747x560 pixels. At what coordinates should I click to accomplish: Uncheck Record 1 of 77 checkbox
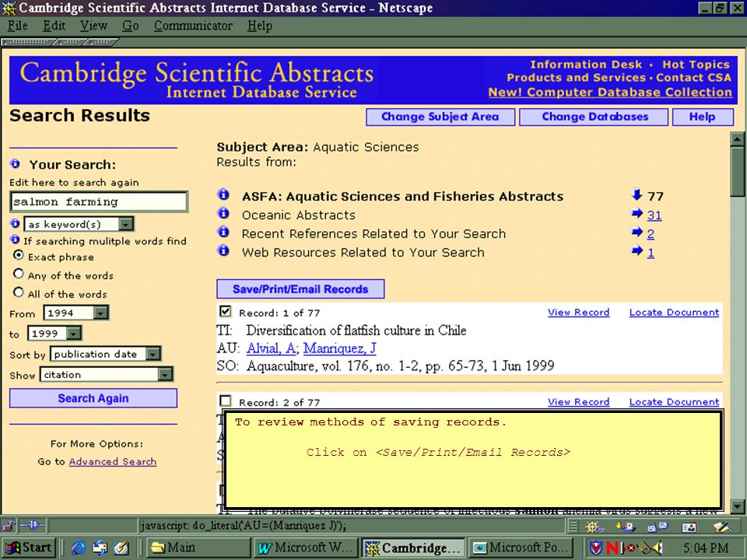coord(226,311)
